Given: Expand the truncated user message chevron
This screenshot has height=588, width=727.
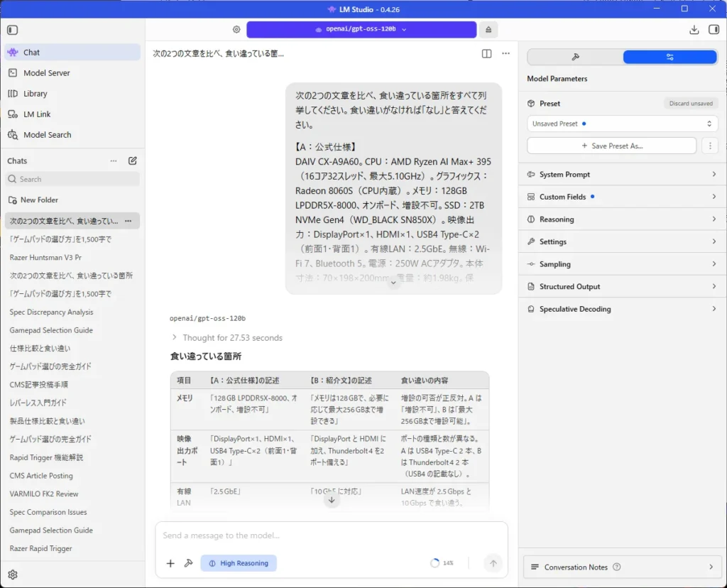Looking at the screenshot, I should pos(393,283).
